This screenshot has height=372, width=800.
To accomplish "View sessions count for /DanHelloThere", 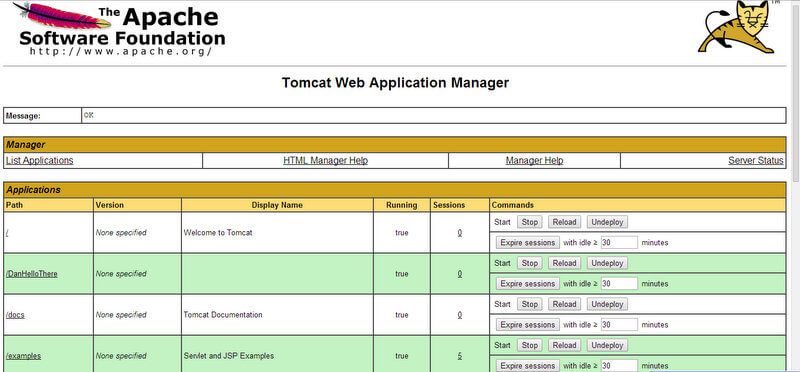I will (460, 274).
